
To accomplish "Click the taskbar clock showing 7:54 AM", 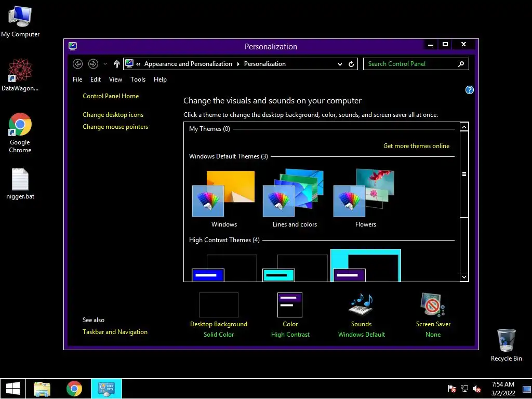I will (x=503, y=389).
